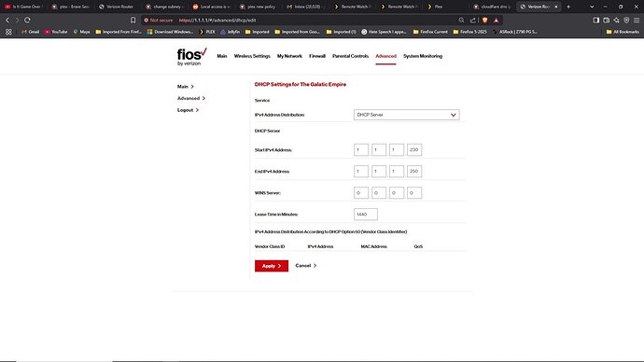Open System Monitoring in the navigation bar
This screenshot has height=362, width=644.
[x=423, y=56]
